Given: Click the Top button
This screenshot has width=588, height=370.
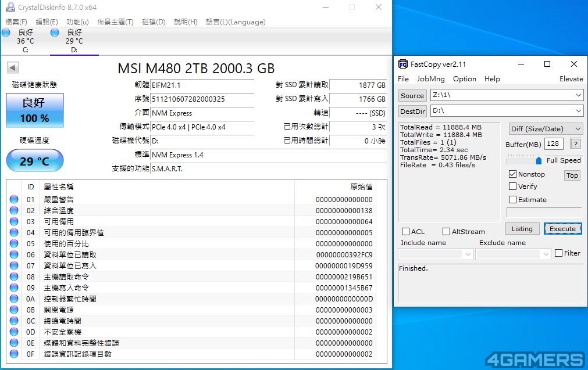Looking at the screenshot, I should pos(572,175).
